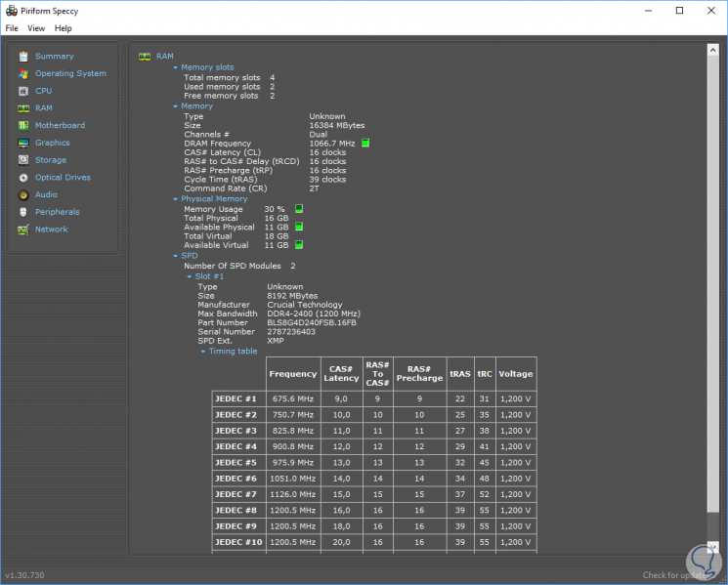Open the View menu
The image size is (728, 585).
[36, 28]
